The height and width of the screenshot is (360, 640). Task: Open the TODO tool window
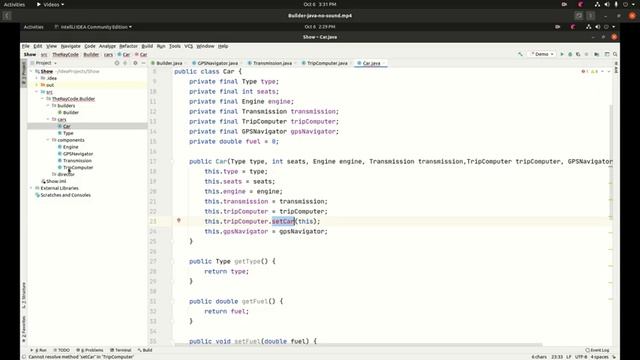pyautogui.click(x=62, y=350)
